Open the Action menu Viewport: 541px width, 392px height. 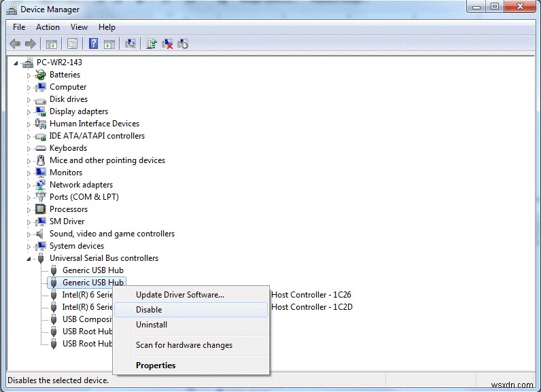click(48, 27)
